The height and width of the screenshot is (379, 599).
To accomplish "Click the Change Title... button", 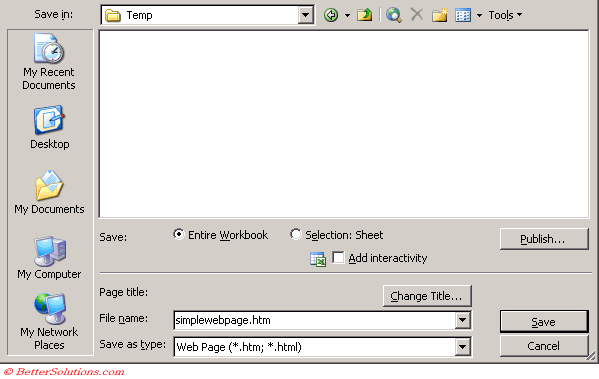I will pos(427,296).
